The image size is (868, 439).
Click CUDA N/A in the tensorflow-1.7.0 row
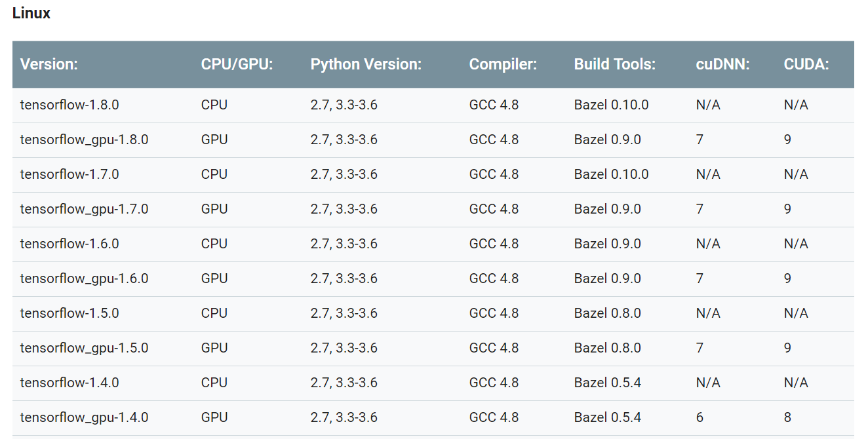(x=796, y=174)
